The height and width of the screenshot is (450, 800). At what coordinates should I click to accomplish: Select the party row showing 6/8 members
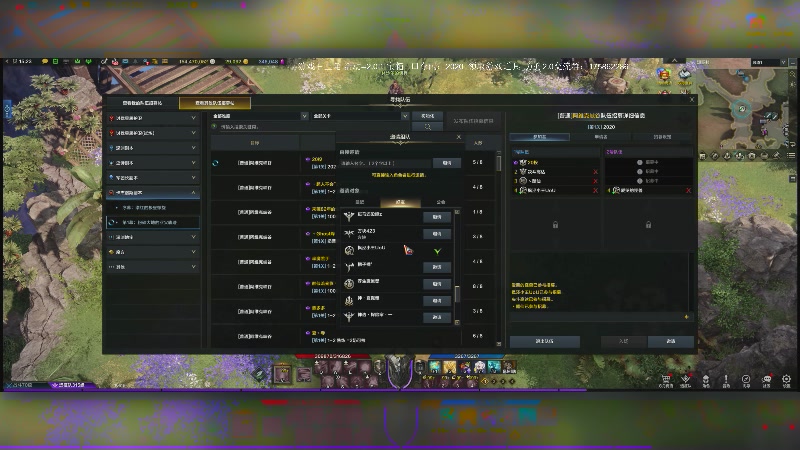click(352, 336)
